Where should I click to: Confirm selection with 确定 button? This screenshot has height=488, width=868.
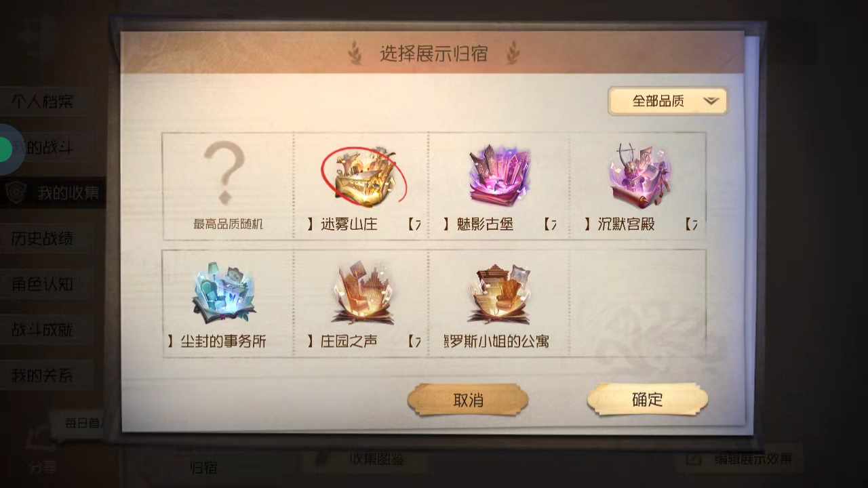pos(648,399)
